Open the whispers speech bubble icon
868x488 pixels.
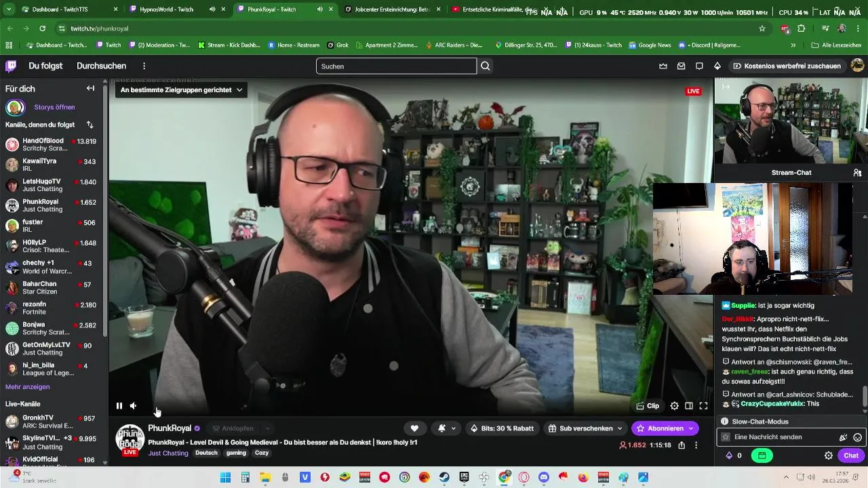[699, 66]
